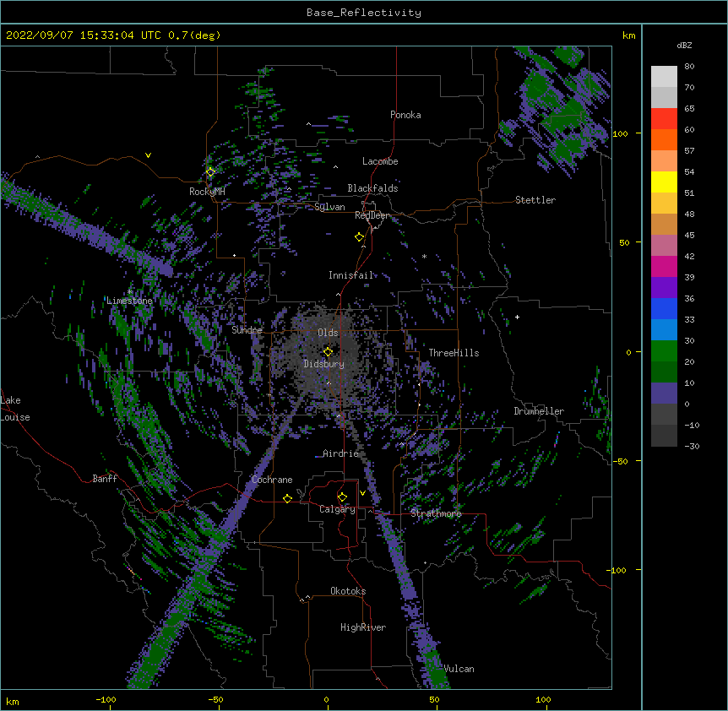
Task: Click the Base_Reflectivity title text
Action: click(364, 13)
